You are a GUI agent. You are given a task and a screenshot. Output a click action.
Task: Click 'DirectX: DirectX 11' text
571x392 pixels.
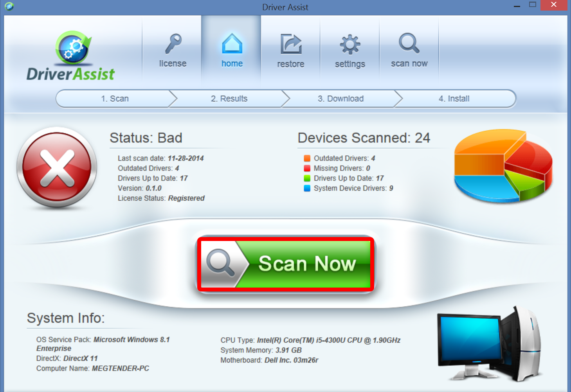[67, 358]
